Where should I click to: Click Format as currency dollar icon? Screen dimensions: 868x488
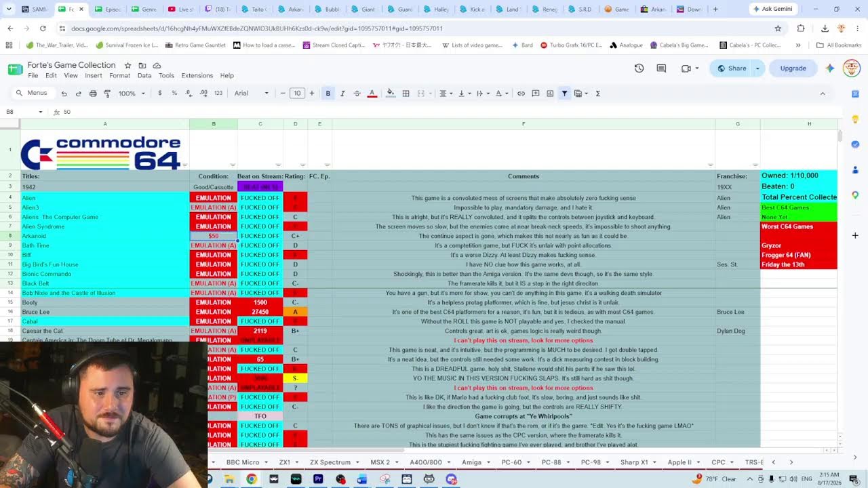(160, 94)
